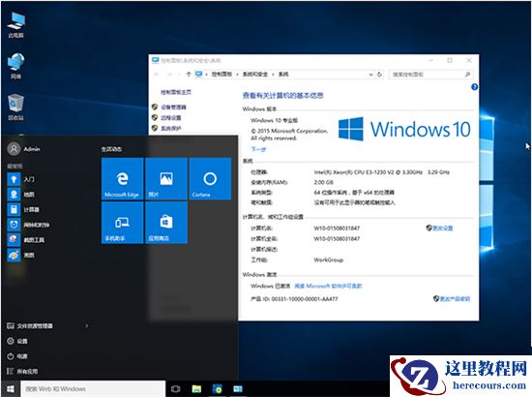Show 所有应用 All apps list
This screenshot has height=397, width=532.
[x=22, y=371]
